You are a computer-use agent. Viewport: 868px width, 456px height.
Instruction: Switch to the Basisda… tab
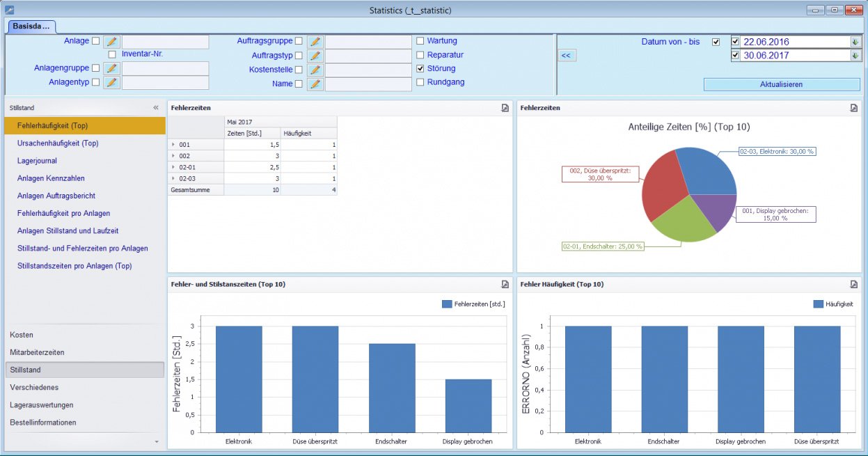click(31, 26)
